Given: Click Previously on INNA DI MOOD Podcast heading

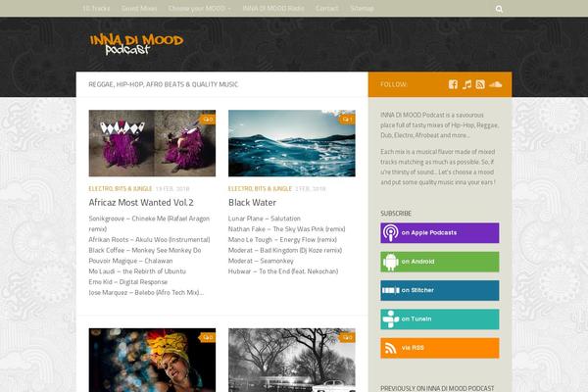Looking at the screenshot, I should [437, 388].
